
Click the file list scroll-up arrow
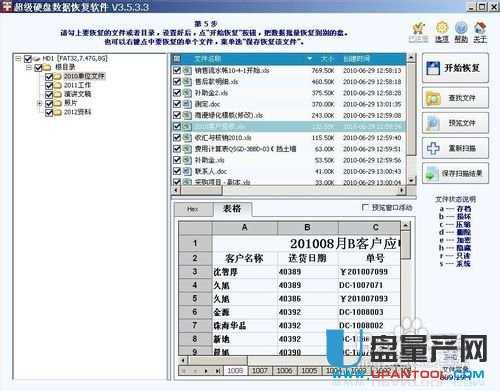coord(412,57)
